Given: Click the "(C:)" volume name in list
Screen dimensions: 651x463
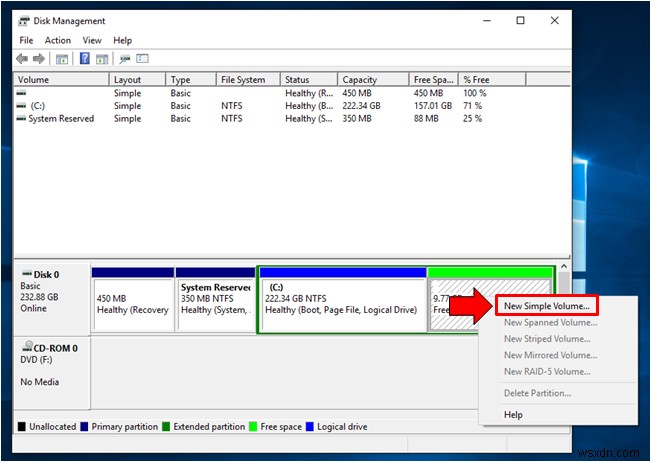Looking at the screenshot, I should pos(37,106).
